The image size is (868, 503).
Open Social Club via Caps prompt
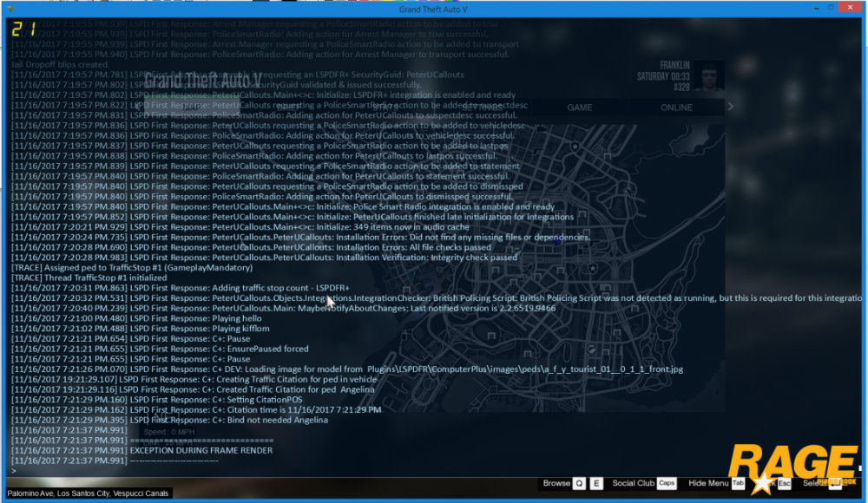[x=667, y=483]
